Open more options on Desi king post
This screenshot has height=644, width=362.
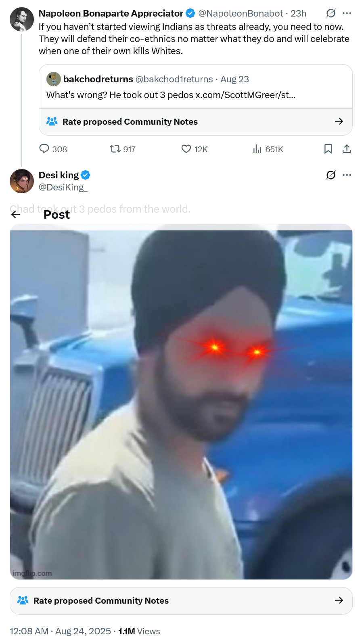pyautogui.click(x=347, y=175)
